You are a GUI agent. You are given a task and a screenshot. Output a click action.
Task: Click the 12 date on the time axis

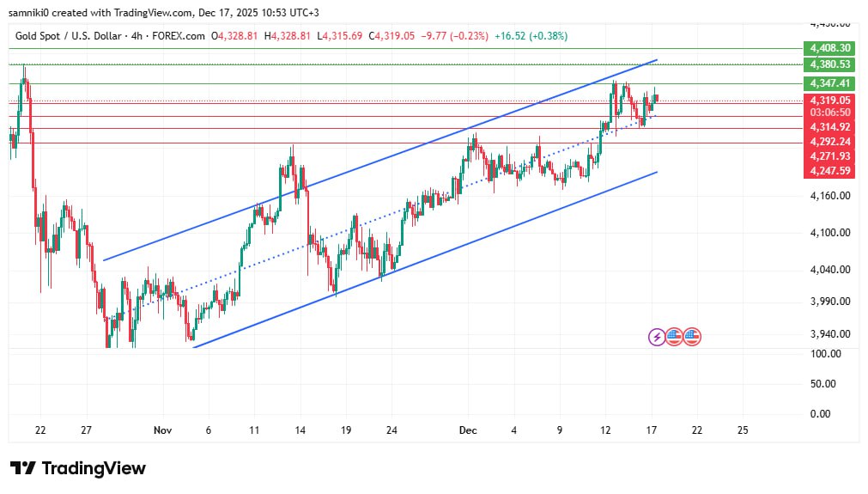[x=605, y=430]
